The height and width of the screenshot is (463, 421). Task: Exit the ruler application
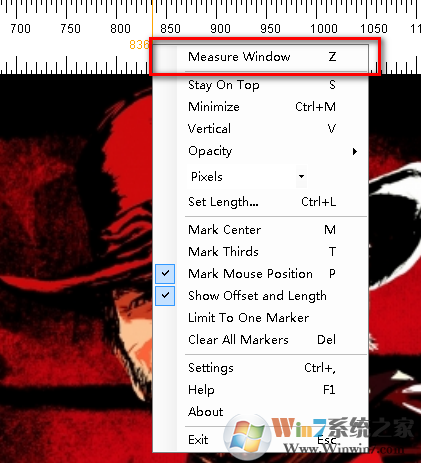261,440
